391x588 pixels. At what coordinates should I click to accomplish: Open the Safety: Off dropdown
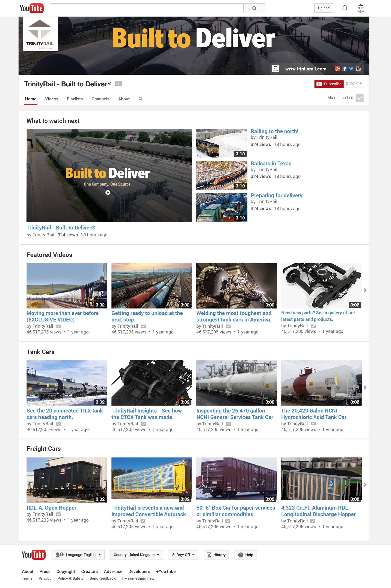(183, 555)
